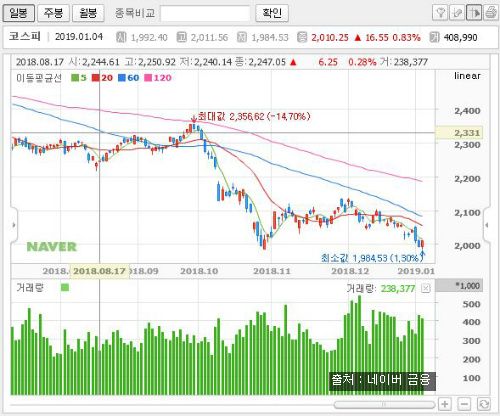
Task: Toggle the crosshair cursor tool
Action: 474,13
